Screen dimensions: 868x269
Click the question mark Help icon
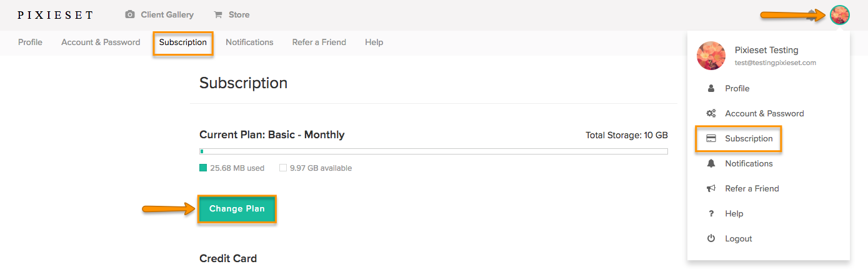point(711,213)
